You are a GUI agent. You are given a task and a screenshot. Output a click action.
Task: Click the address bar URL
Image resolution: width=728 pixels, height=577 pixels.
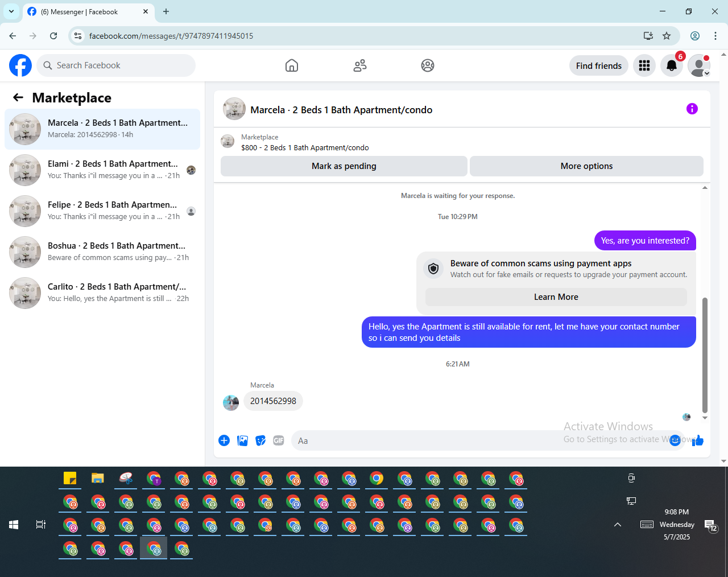(171, 36)
